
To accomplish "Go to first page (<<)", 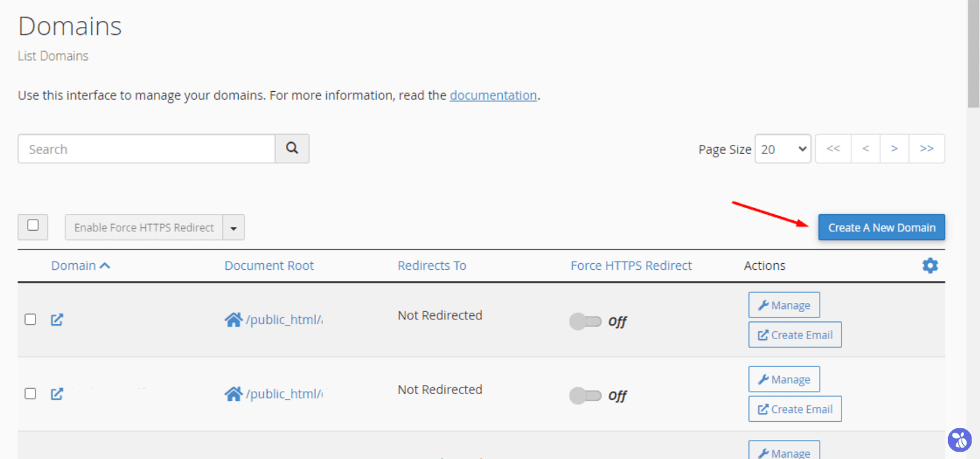I will tap(833, 149).
